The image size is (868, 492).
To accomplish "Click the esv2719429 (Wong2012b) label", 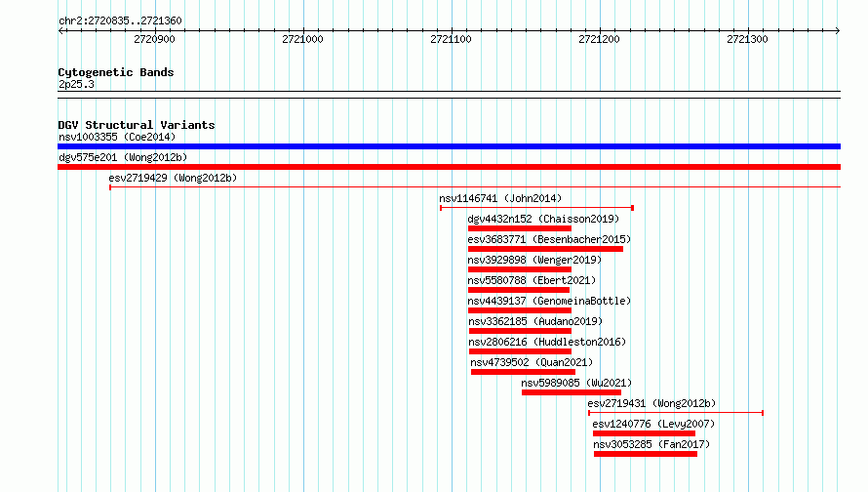I will tap(173, 178).
